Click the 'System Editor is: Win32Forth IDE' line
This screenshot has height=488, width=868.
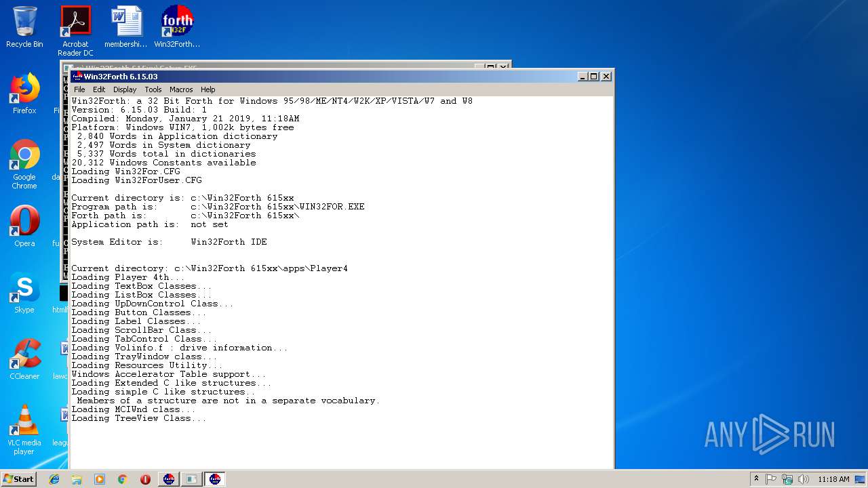point(170,242)
